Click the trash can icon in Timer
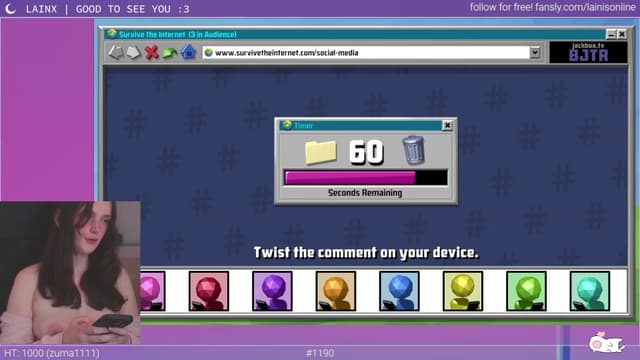 tap(413, 151)
